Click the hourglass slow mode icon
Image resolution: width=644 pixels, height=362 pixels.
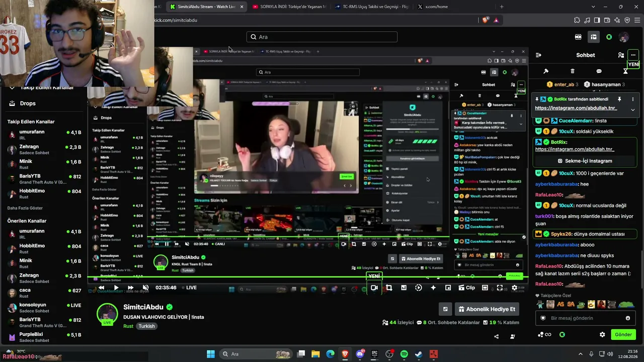click(x=625, y=71)
